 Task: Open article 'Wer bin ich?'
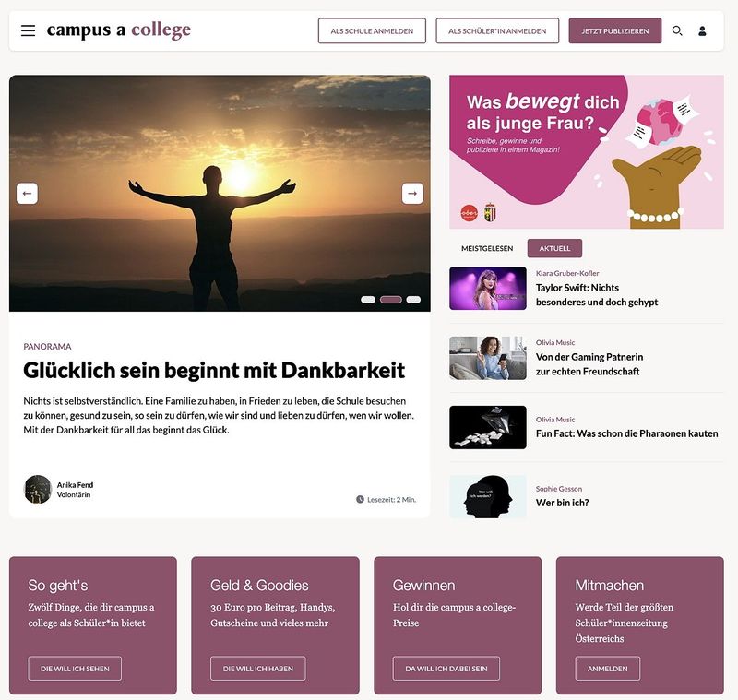(x=562, y=503)
